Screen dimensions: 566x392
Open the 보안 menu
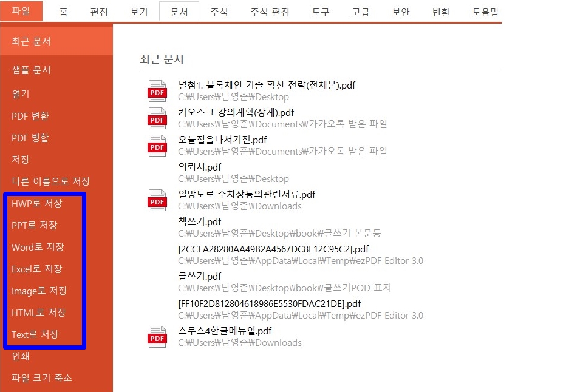pyautogui.click(x=401, y=11)
